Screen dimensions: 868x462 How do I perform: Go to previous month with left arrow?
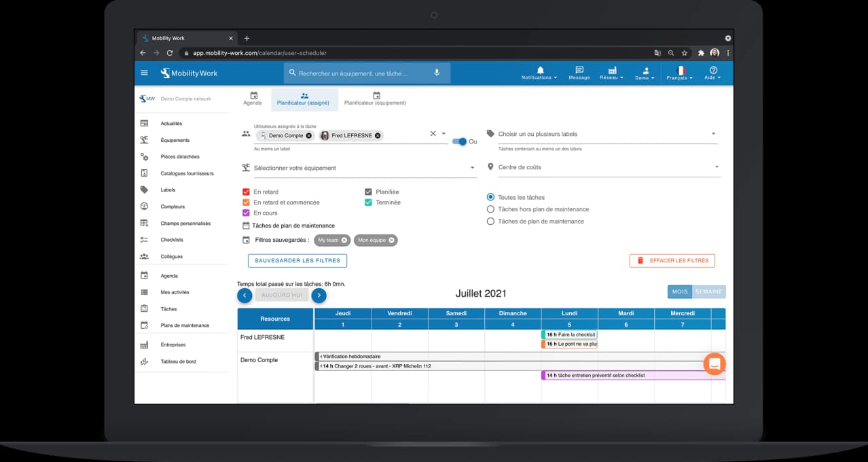[245, 296]
